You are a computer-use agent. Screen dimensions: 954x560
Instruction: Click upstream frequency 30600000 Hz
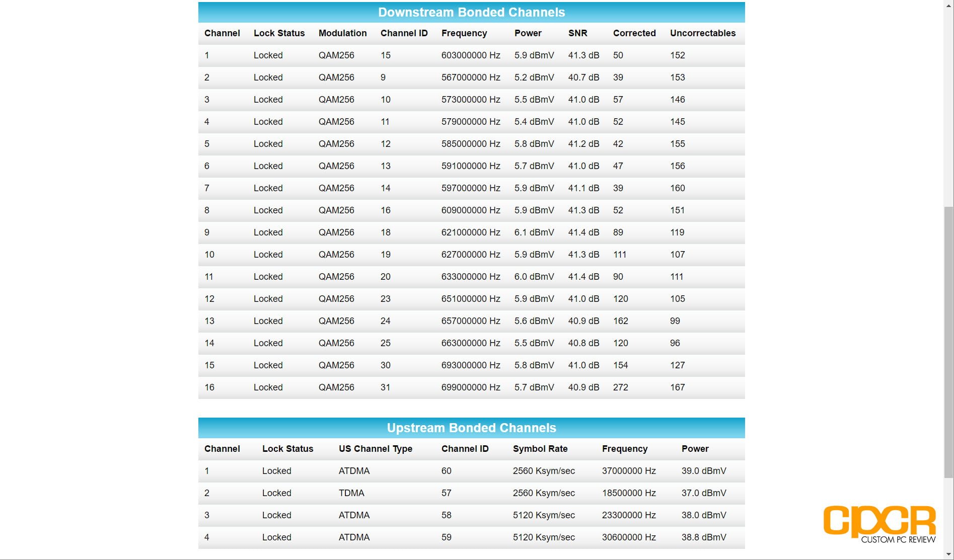point(629,537)
